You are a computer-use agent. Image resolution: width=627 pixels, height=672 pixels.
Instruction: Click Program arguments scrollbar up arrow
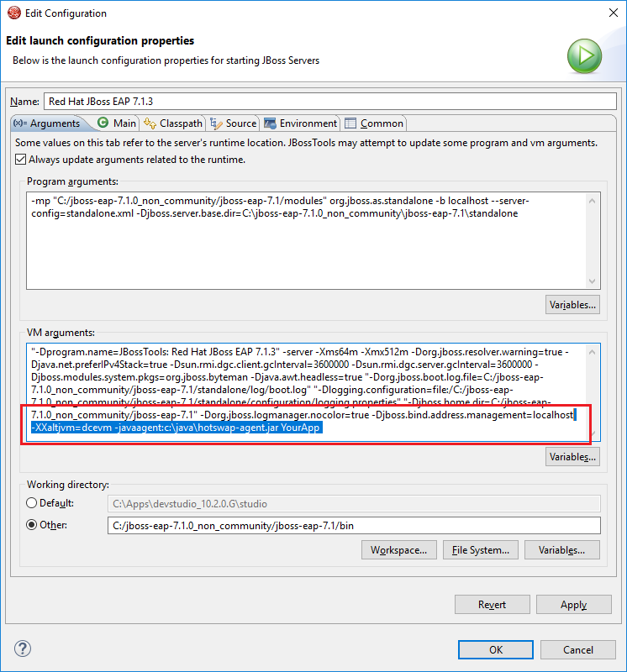[x=593, y=201]
